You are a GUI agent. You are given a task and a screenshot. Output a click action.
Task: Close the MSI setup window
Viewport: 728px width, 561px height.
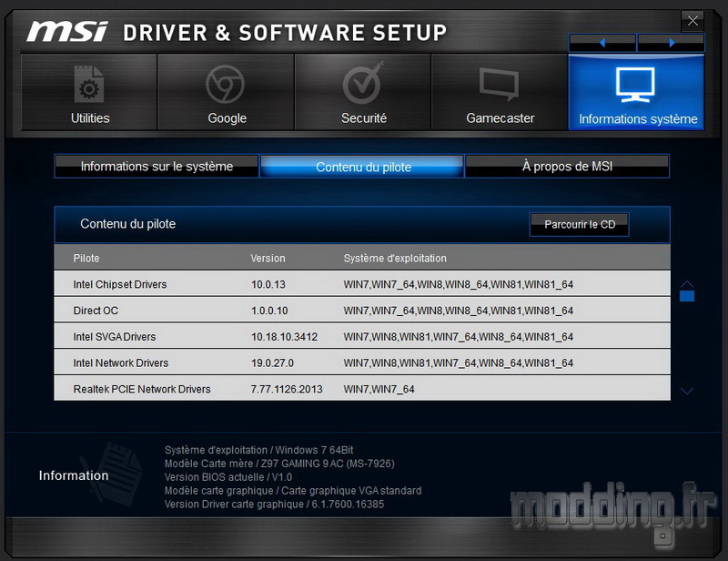pyautogui.click(x=693, y=21)
